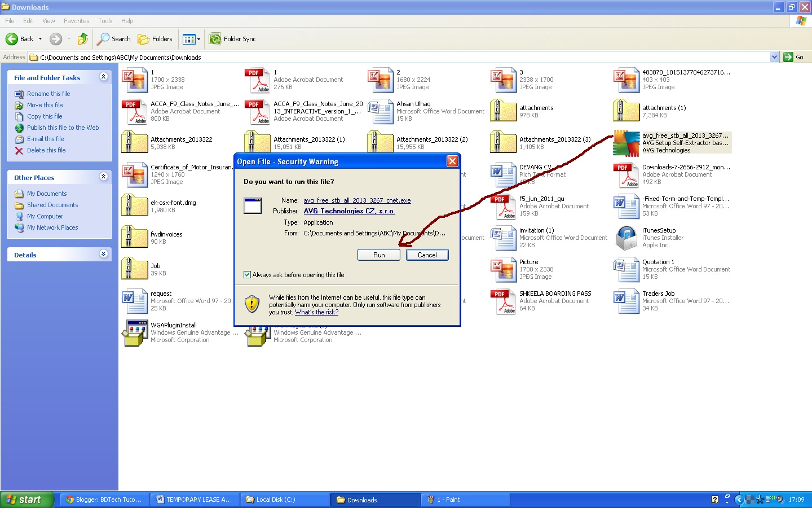Select the Traders Job Word document icon
The width and height of the screenshot is (812, 508).
tap(626, 301)
